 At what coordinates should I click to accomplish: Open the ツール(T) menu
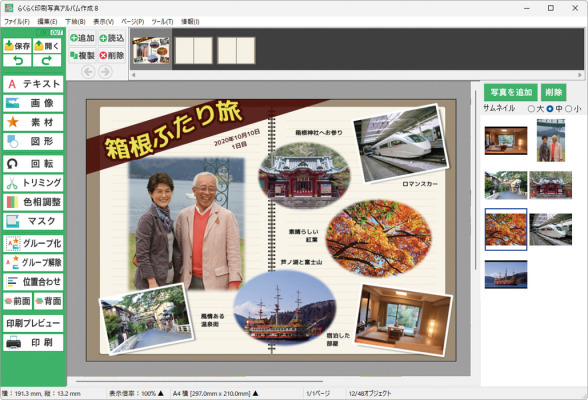coord(162,22)
